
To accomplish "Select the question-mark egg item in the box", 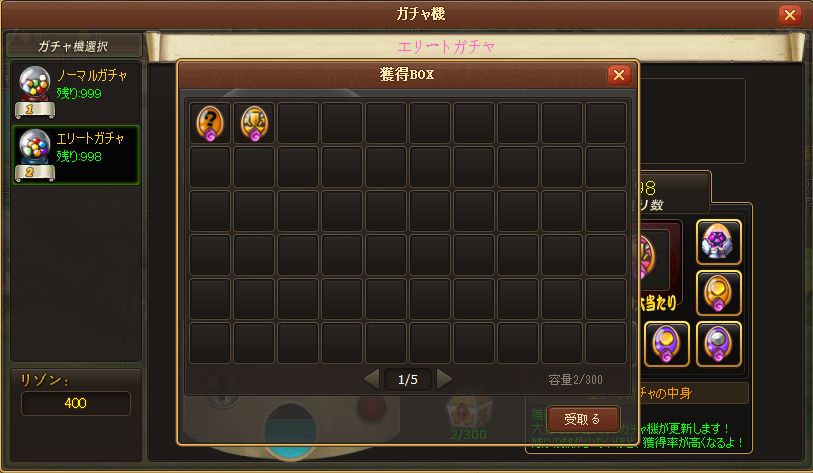I will pos(210,123).
